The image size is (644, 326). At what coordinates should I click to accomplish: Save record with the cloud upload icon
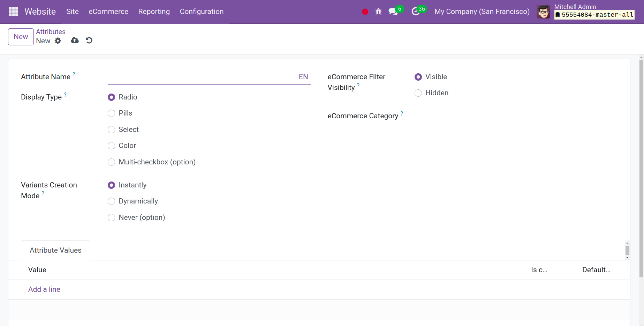(x=75, y=40)
